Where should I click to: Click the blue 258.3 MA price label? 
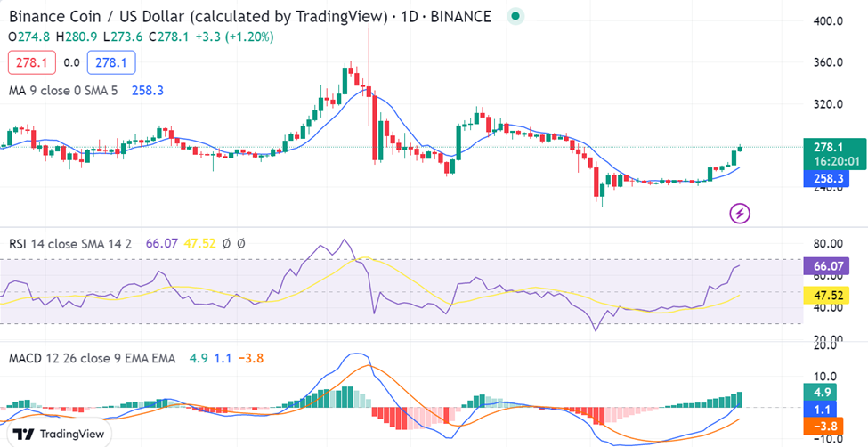(828, 179)
